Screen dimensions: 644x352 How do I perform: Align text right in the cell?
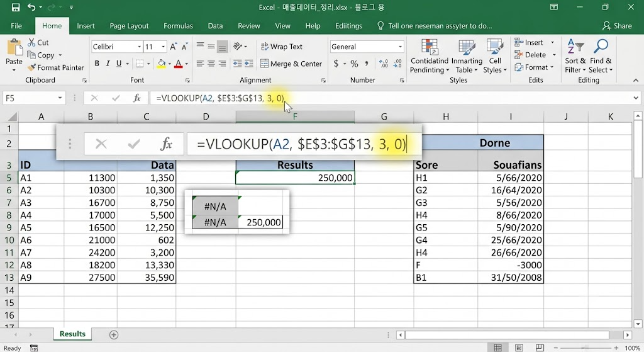pyautogui.click(x=222, y=64)
